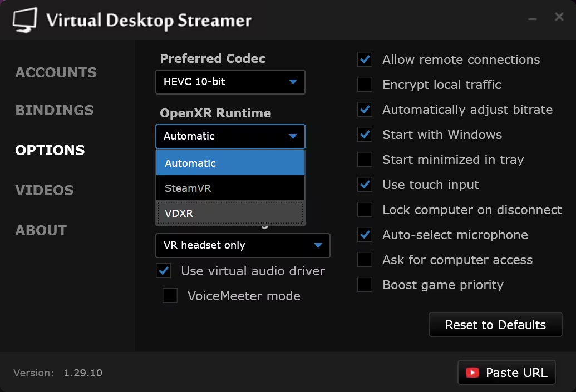Disable Use touch input
The width and height of the screenshot is (576, 392).
(x=365, y=184)
